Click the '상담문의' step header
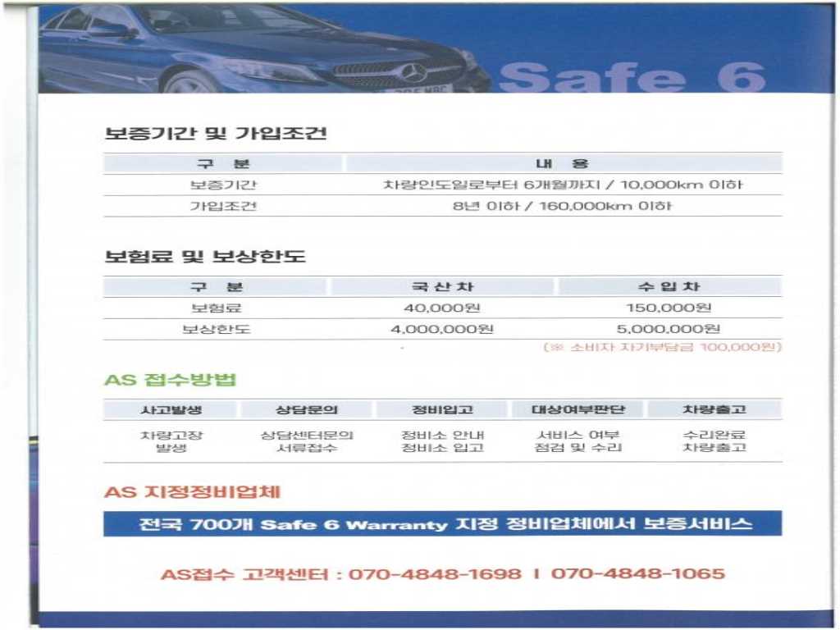The image size is (840, 630). [x=306, y=409]
